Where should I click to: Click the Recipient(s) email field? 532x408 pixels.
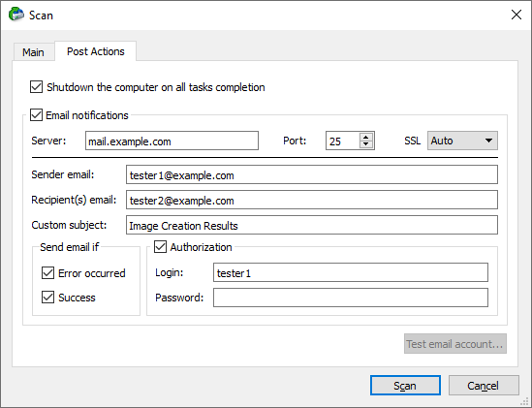tap(312, 200)
